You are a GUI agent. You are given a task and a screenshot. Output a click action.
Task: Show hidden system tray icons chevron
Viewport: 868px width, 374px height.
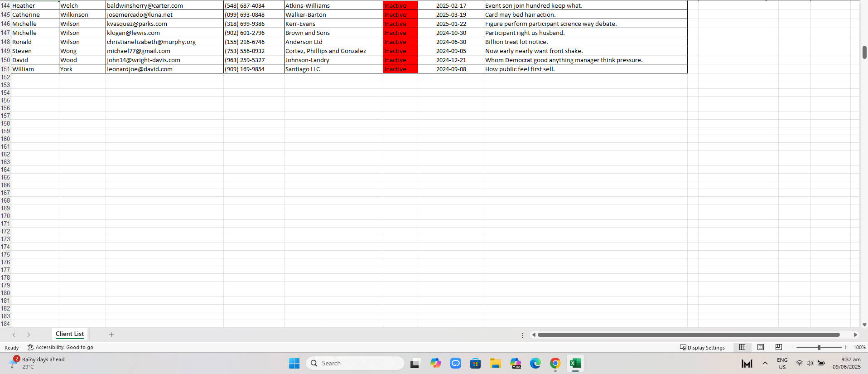click(765, 363)
